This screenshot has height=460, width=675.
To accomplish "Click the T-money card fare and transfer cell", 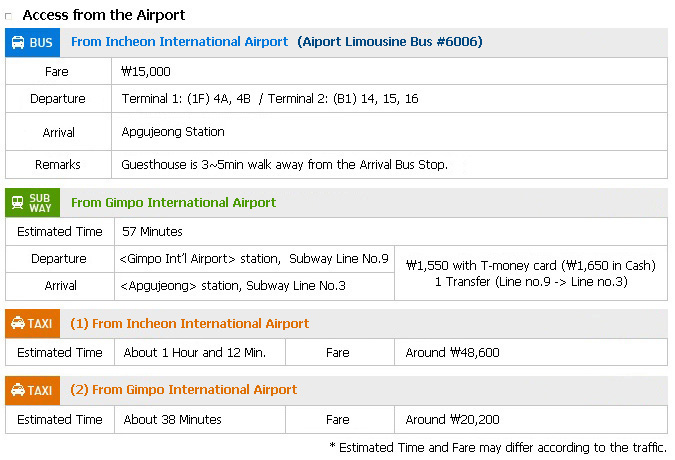I will [x=531, y=273].
